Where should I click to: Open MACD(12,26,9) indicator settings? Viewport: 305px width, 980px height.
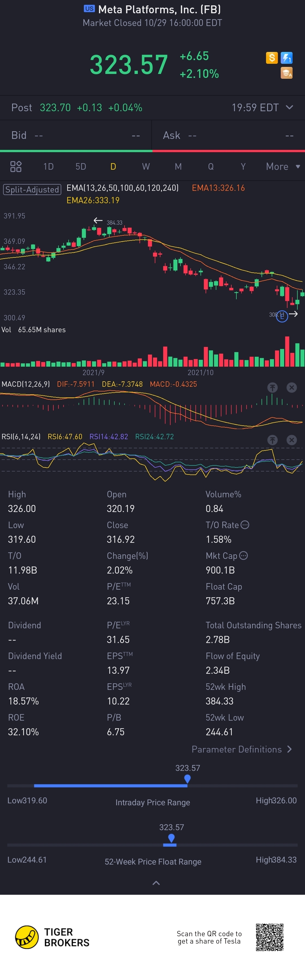(25, 384)
